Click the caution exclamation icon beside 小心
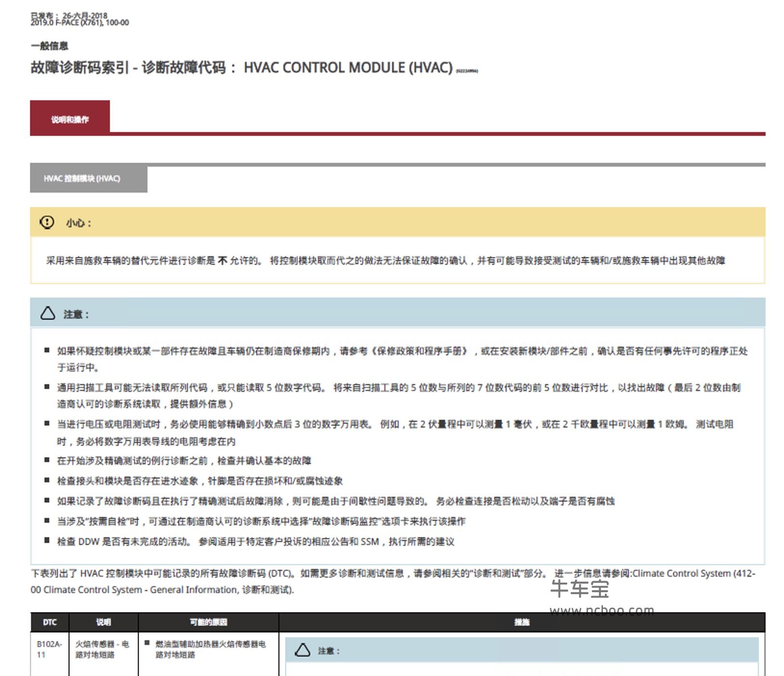This screenshot has width=784, height=676. tap(47, 222)
